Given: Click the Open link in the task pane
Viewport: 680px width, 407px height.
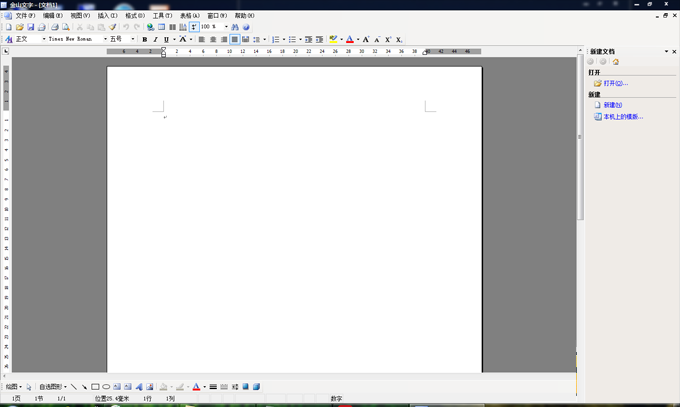Looking at the screenshot, I should point(615,83).
